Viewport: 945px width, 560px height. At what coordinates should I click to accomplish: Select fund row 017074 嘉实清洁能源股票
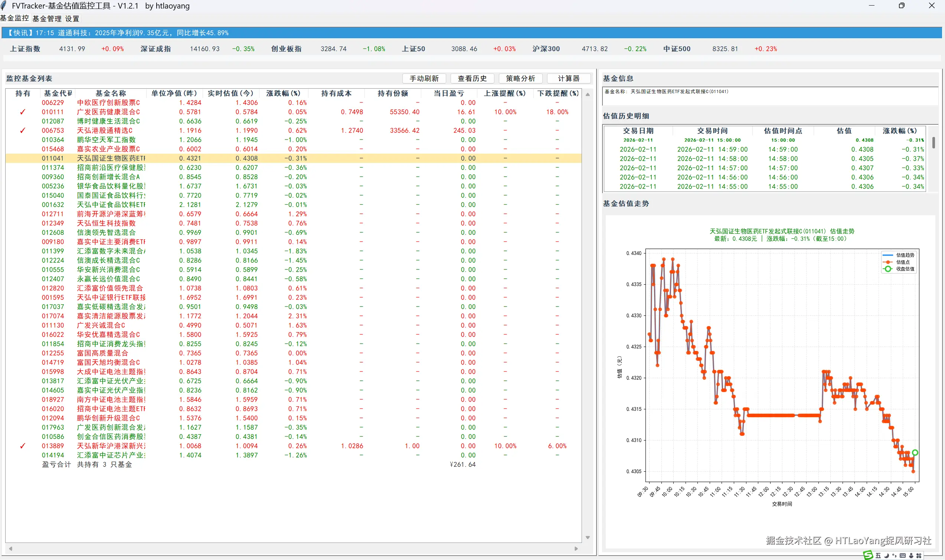[x=110, y=316]
